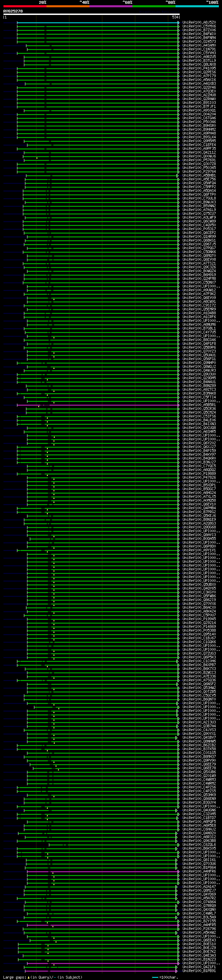Click the red ~20% identity legend segment
222x980 pixels.
25,6
